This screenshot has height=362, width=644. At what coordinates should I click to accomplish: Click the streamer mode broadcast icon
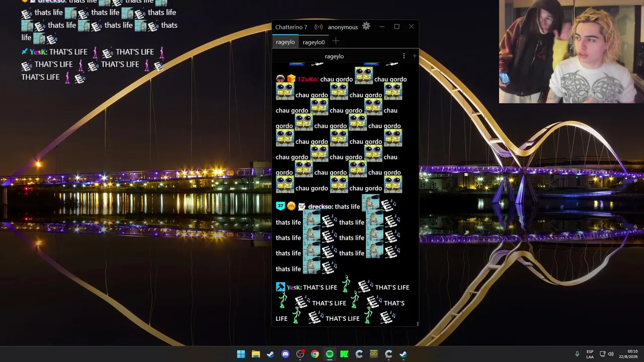pyautogui.click(x=318, y=27)
